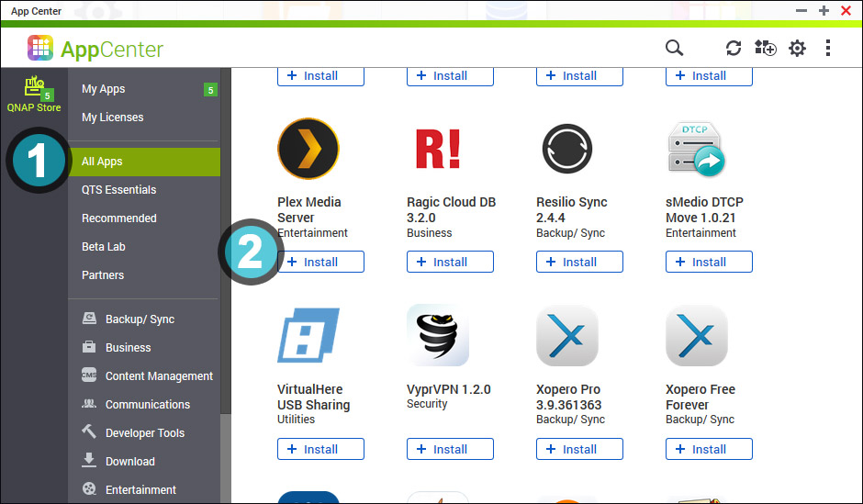Screen dimensions: 863x504
Task: Install Ragic Cloud DB 3.2.0
Action: (x=450, y=262)
